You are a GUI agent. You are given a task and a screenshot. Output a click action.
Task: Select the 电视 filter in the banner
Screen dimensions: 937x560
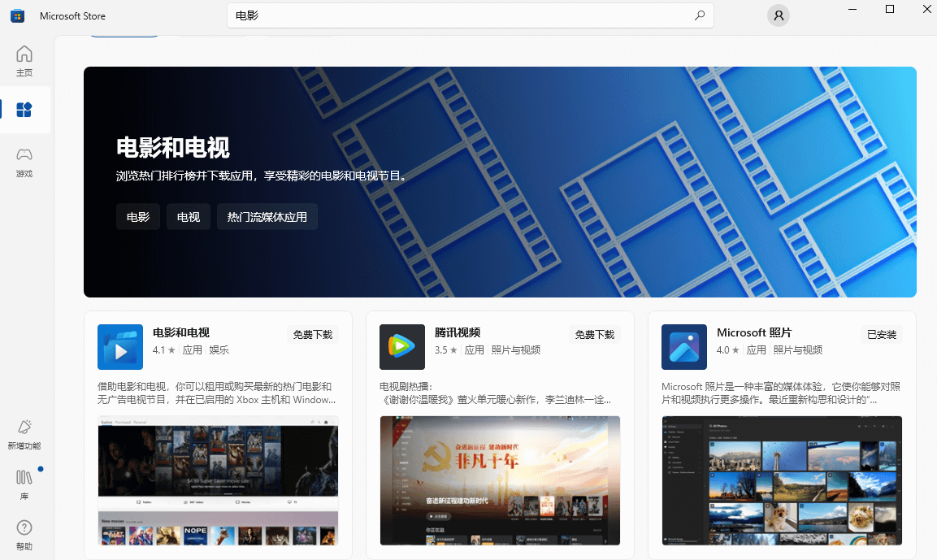click(x=188, y=216)
